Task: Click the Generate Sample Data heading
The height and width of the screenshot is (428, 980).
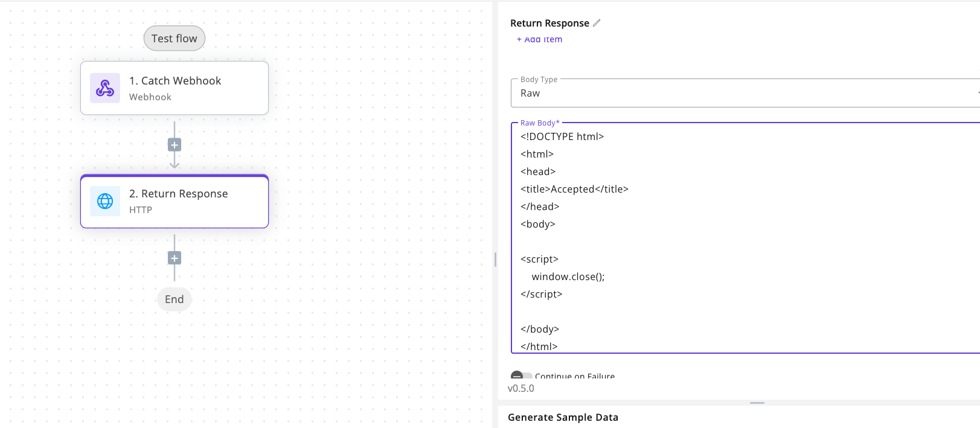Action: [x=563, y=417]
